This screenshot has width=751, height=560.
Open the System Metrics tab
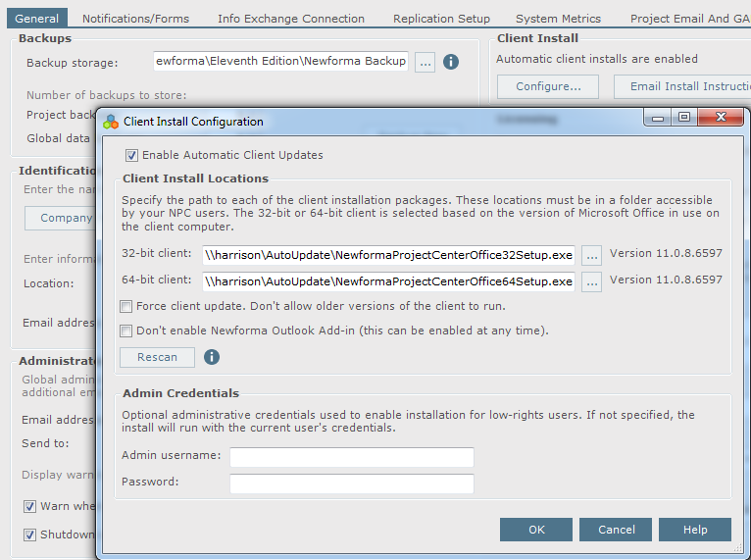pyautogui.click(x=558, y=19)
